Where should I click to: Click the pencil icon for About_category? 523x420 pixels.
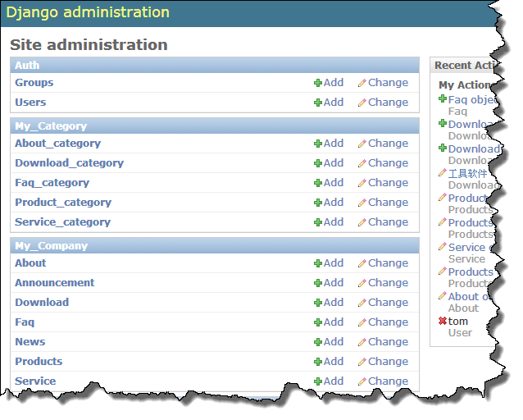click(362, 144)
